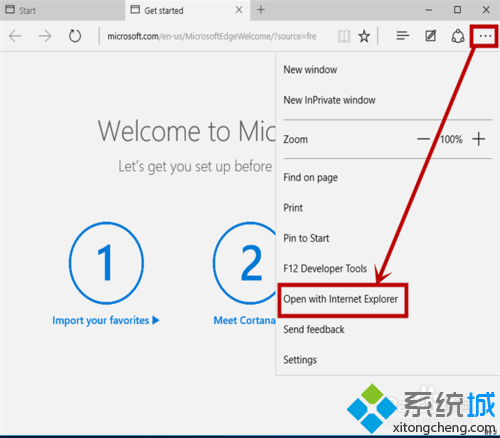Viewport: 500px width, 438px height.
Task: Choose Open with Internet Explorer
Action: coord(340,299)
